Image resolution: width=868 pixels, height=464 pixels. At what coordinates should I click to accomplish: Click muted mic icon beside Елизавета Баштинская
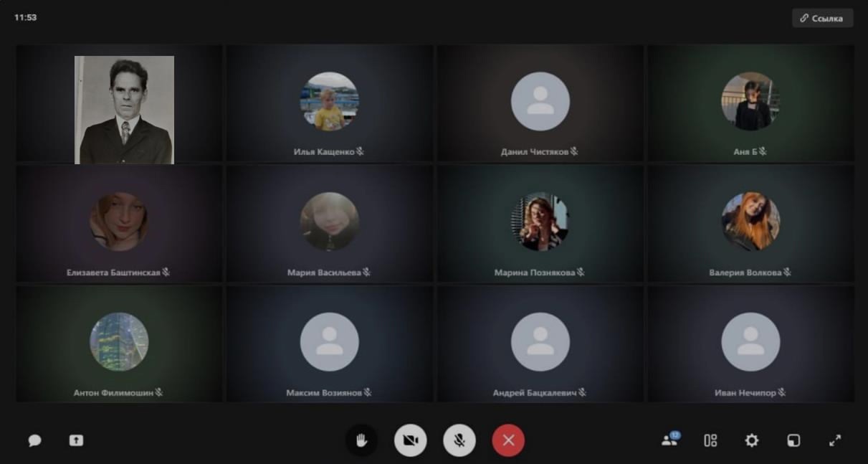tap(166, 273)
